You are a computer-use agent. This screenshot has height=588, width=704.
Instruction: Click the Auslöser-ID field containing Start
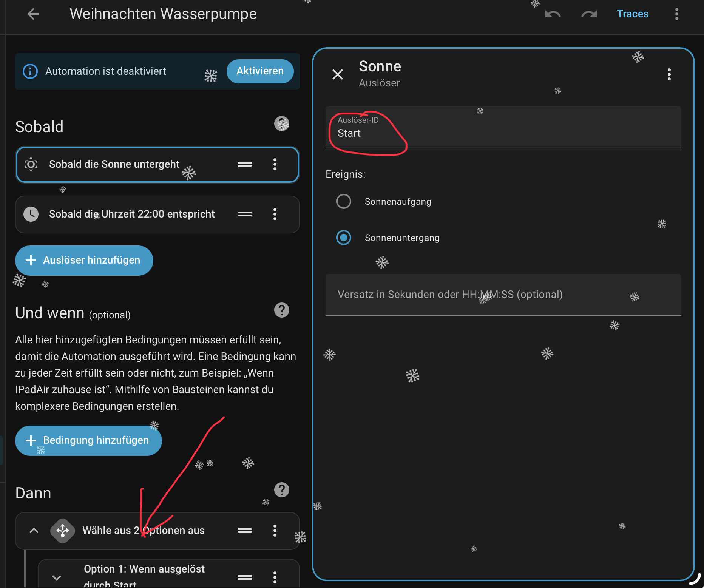tap(503, 128)
